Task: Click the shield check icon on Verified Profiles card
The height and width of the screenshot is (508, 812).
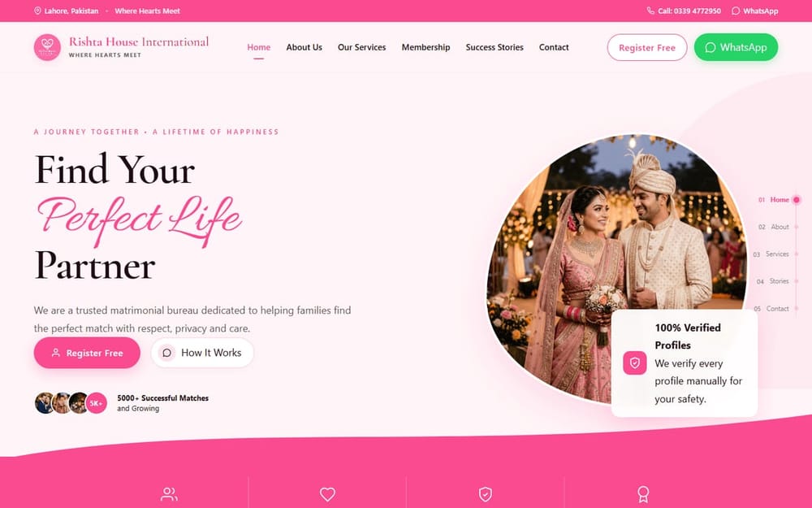Action: pos(634,363)
